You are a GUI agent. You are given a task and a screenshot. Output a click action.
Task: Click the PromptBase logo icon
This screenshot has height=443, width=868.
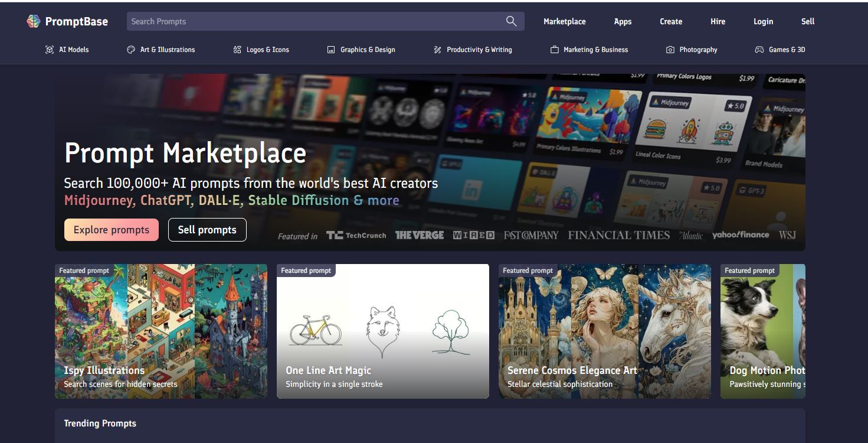33,21
